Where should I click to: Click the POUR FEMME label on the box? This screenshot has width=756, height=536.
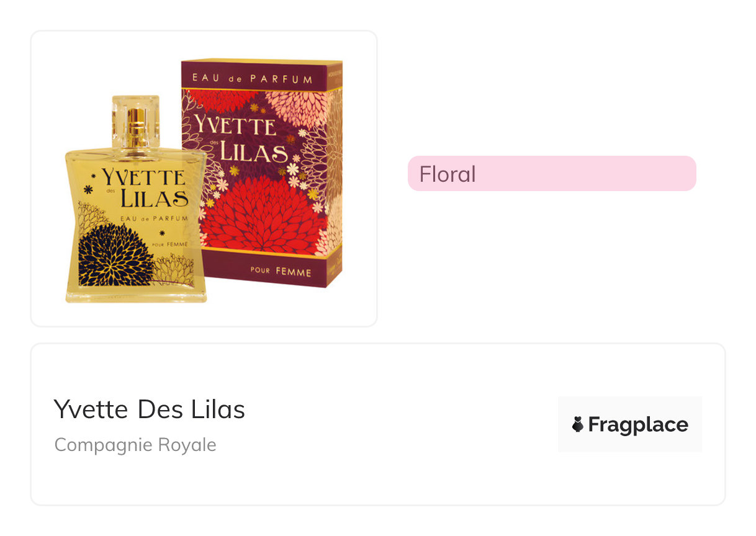click(x=281, y=272)
